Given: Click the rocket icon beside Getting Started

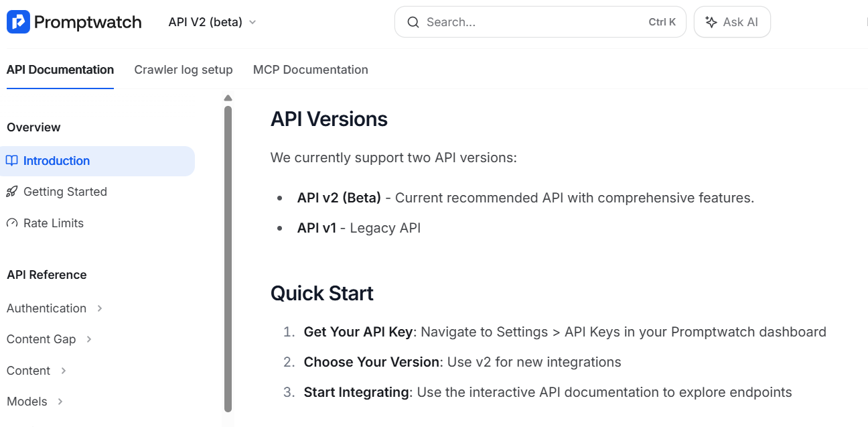Looking at the screenshot, I should pyautogui.click(x=12, y=192).
